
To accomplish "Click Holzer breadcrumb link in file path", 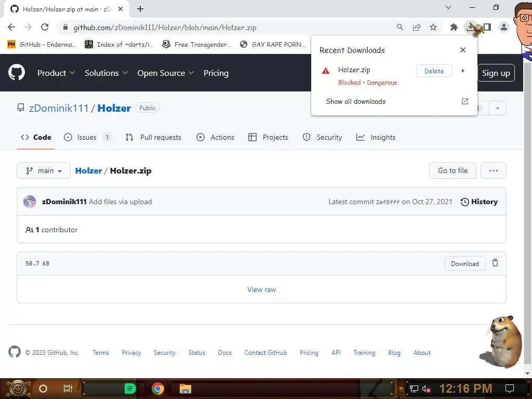I will pyautogui.click(x=88, y=170).
